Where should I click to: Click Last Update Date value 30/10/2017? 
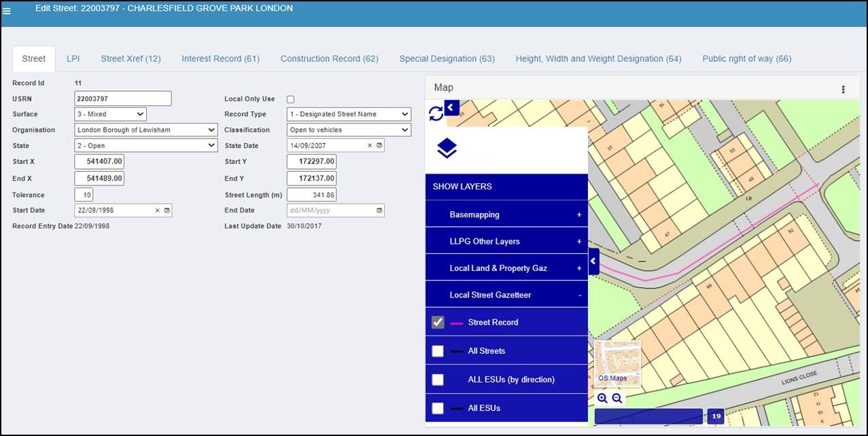[305, 226]
